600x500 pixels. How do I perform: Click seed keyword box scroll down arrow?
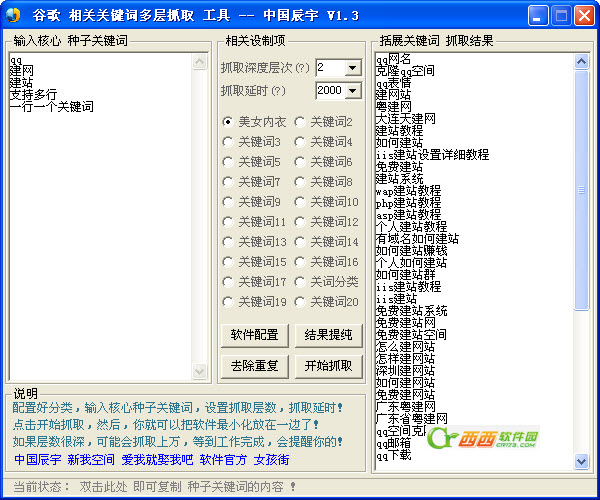tap(199, 371)
